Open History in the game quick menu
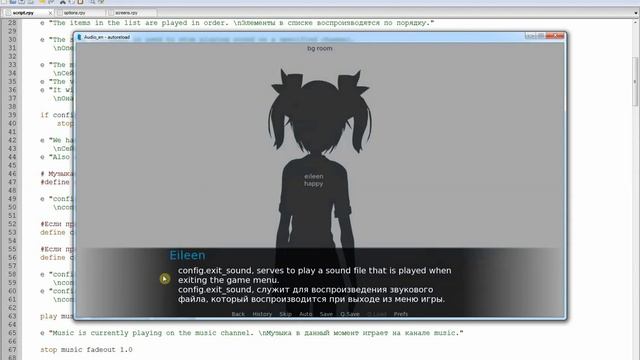 point(262,314)
